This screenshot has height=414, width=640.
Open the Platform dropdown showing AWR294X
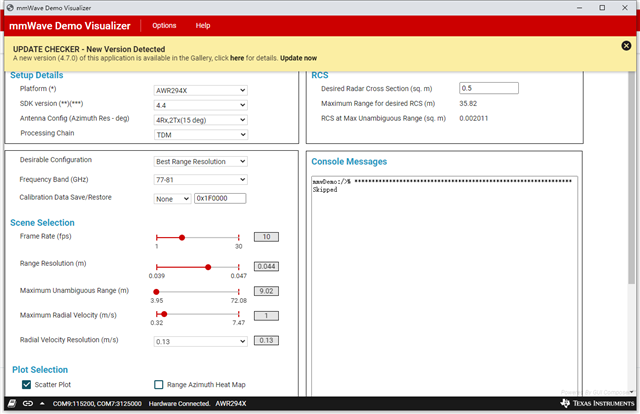200,90
